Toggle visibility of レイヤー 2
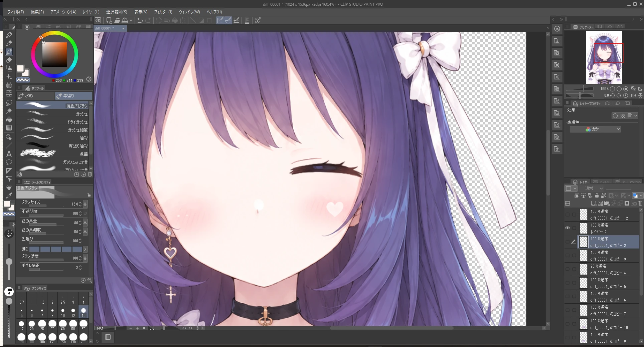 tap(568, 228)
